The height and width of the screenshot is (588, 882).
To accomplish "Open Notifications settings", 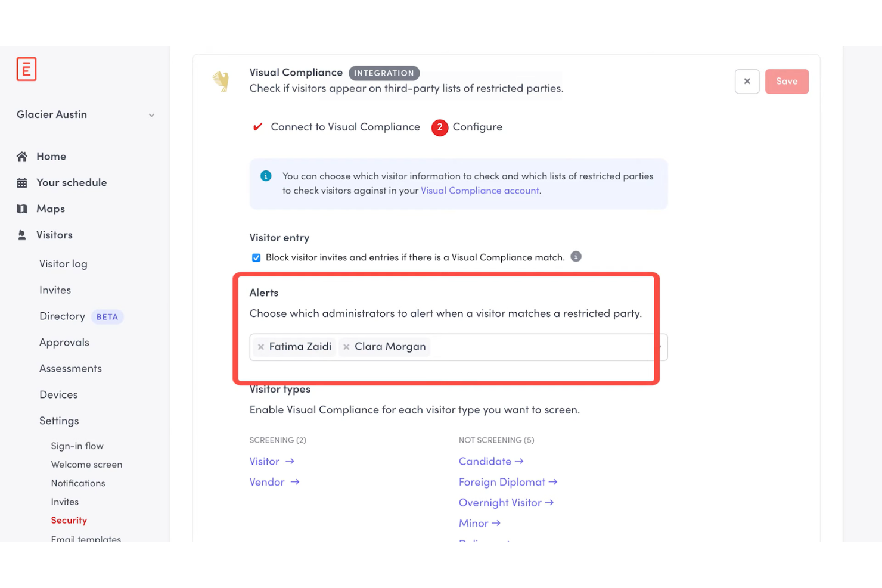I will [78, 483].
